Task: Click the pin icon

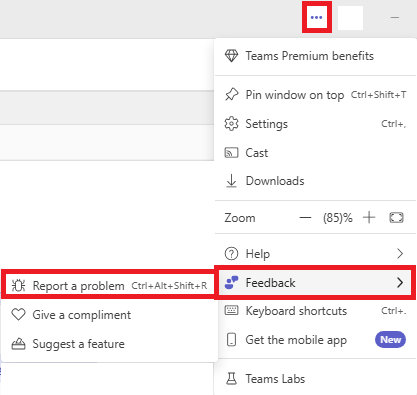Action: click(231, 95)
